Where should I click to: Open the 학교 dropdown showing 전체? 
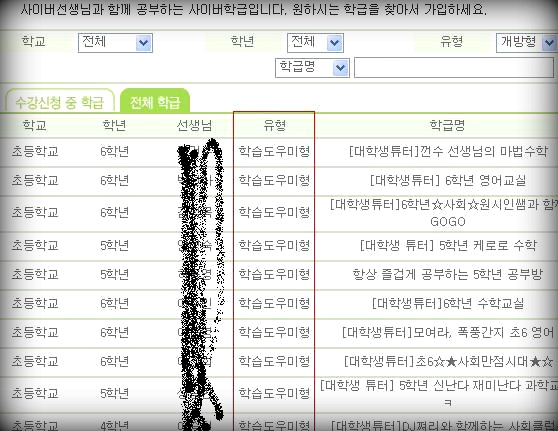coord(115,43)
